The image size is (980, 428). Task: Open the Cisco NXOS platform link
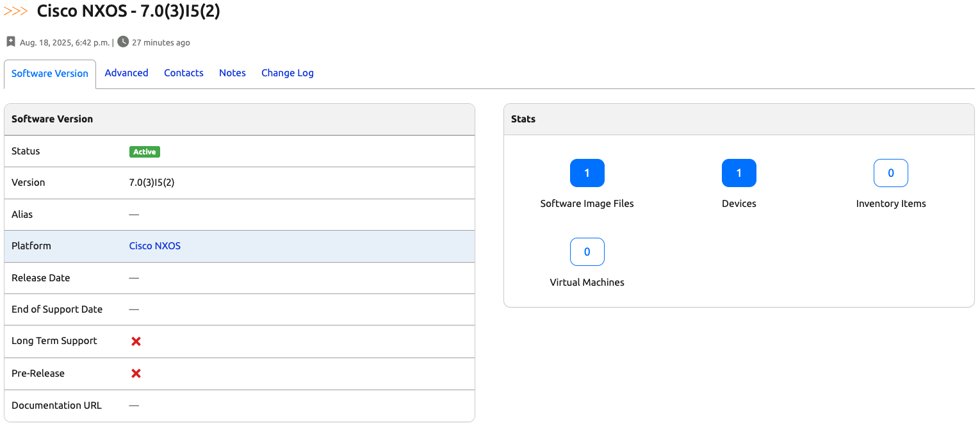pos(154,246)
